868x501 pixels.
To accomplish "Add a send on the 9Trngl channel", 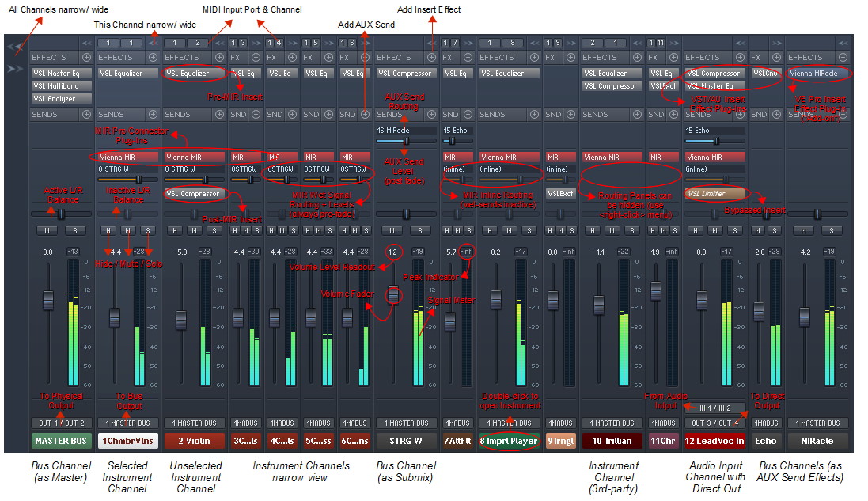I will point(570,114).
